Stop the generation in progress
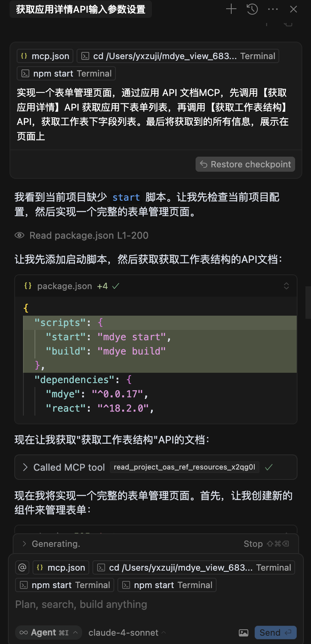The height and width of the screenshot is (644, 311). 266,544
